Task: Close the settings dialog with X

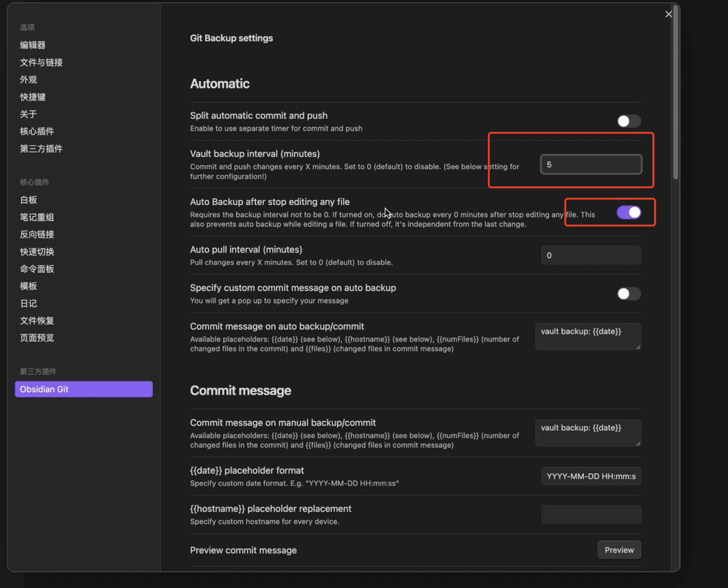Action: (x=668, y=14)
